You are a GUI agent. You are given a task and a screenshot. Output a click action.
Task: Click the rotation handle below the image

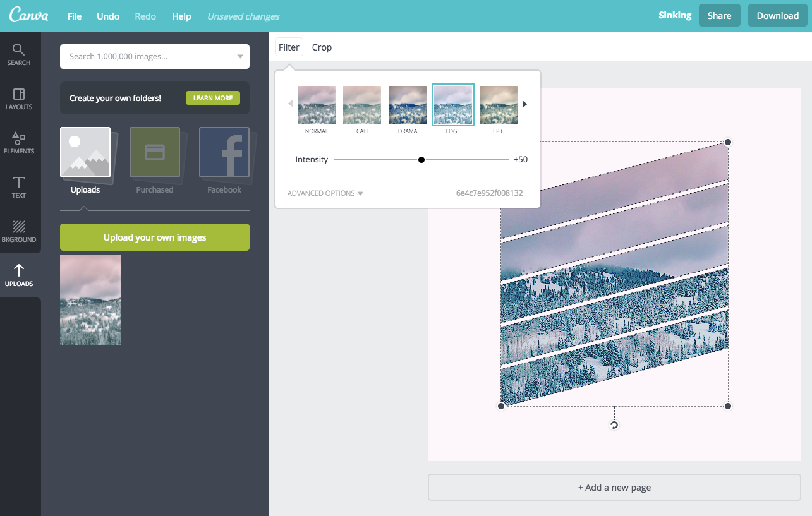pos(614,425)
